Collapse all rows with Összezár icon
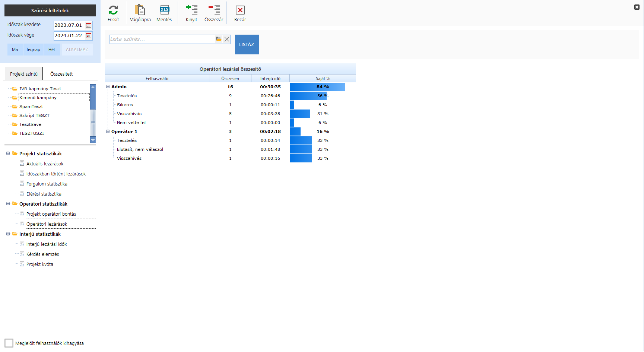 214,10
